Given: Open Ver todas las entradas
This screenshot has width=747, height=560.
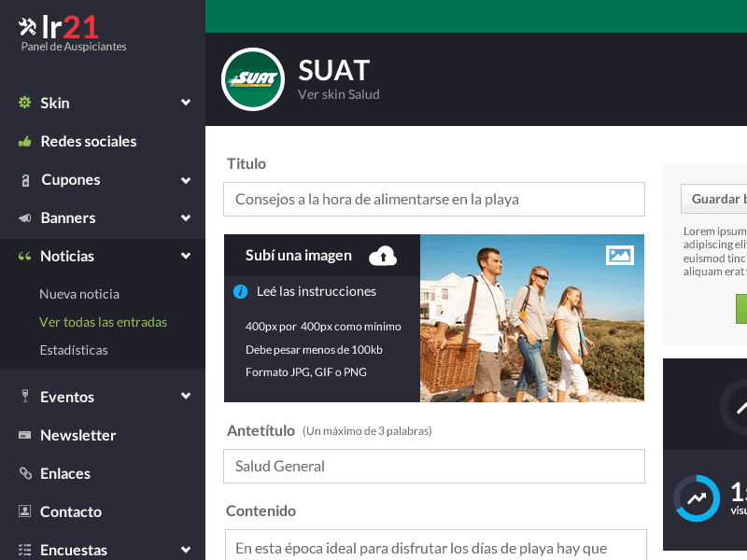Looking at the screenshot, I should pos(103,322).
